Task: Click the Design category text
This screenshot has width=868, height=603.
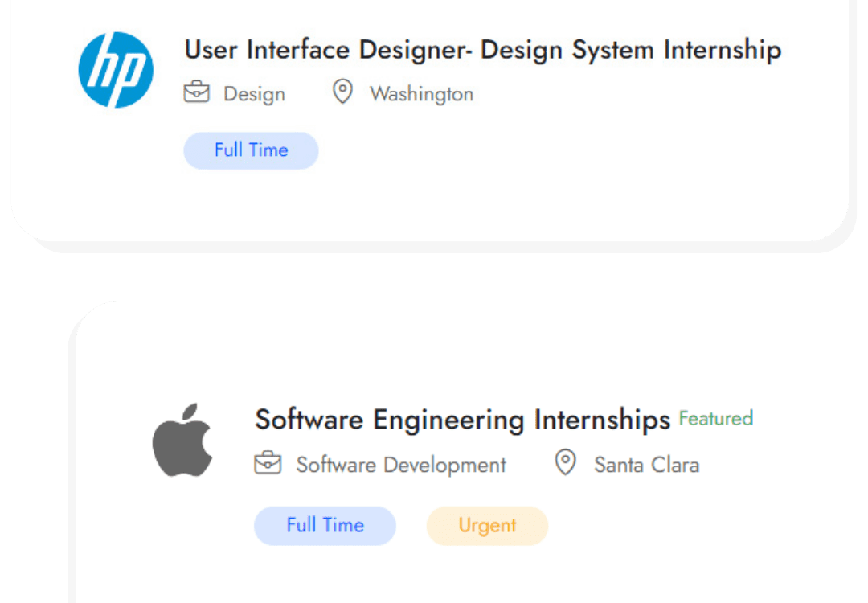Action: tap(255, 95)
